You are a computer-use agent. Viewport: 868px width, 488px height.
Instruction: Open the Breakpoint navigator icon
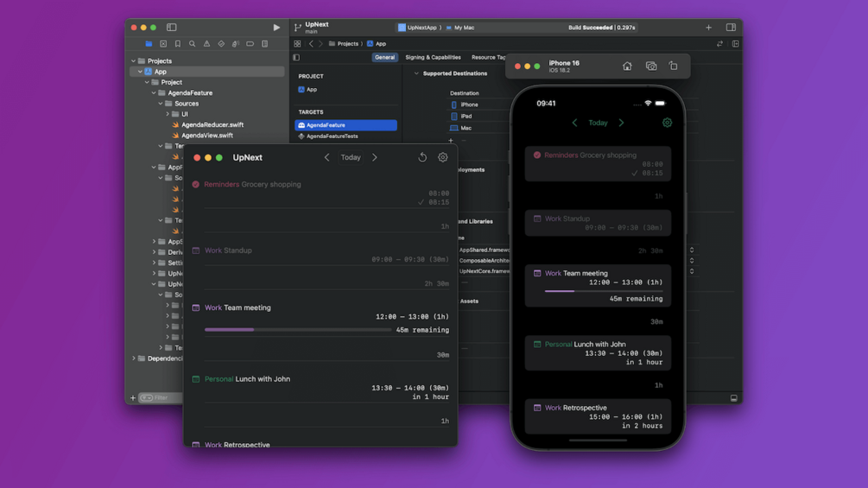(250, 44)
